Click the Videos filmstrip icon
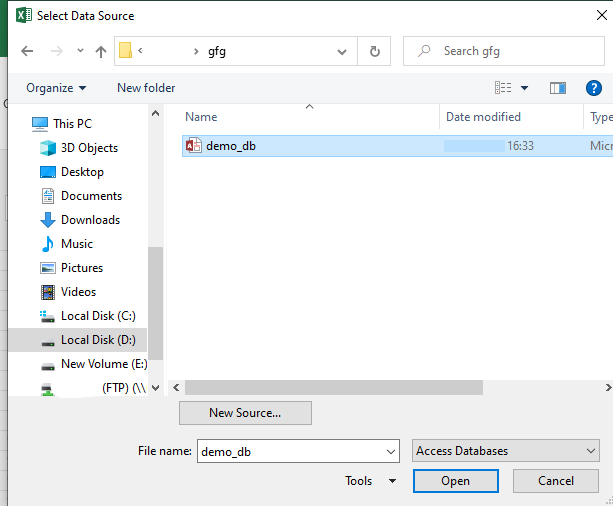Image resolution: width=613 pixels, height=506 pixels. coord(48,292)
